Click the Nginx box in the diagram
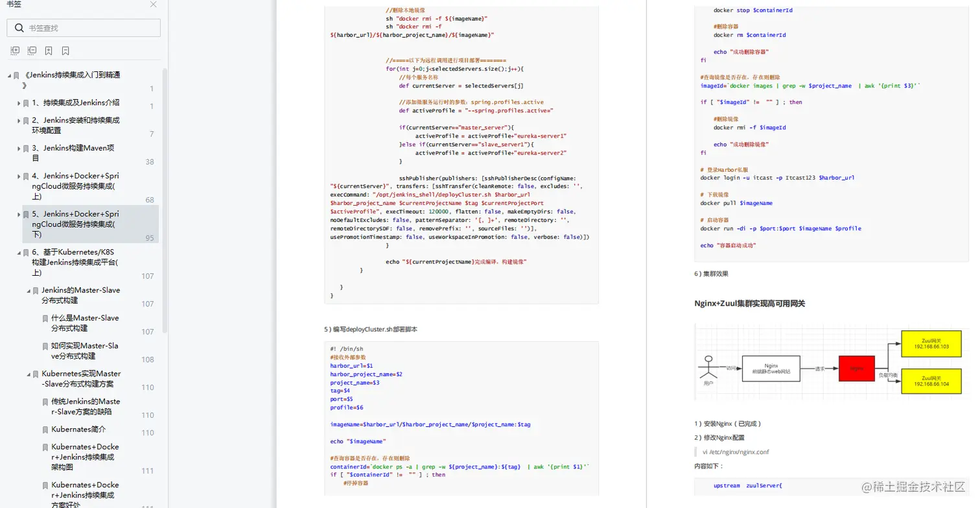The image size is (980, 508). point(771,369)
